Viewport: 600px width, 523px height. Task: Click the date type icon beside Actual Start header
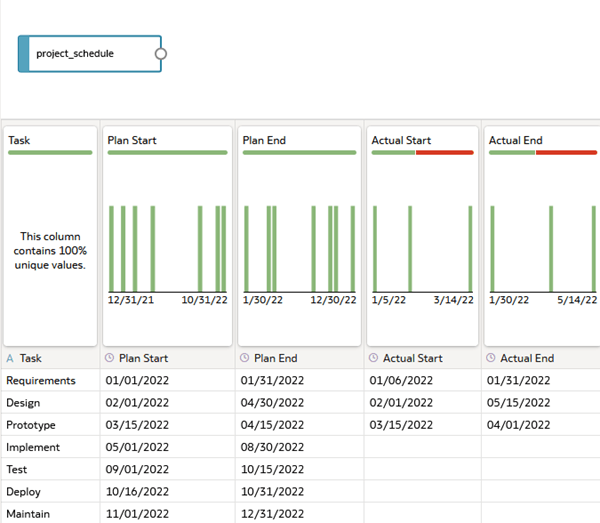pyautogui.click(x=374, y=358)
